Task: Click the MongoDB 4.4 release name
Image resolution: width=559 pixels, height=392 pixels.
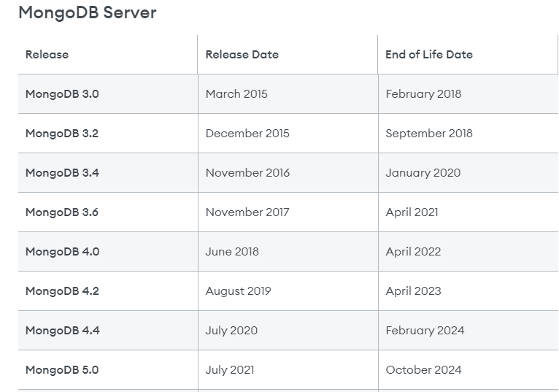Action: [x=62, y=330]
